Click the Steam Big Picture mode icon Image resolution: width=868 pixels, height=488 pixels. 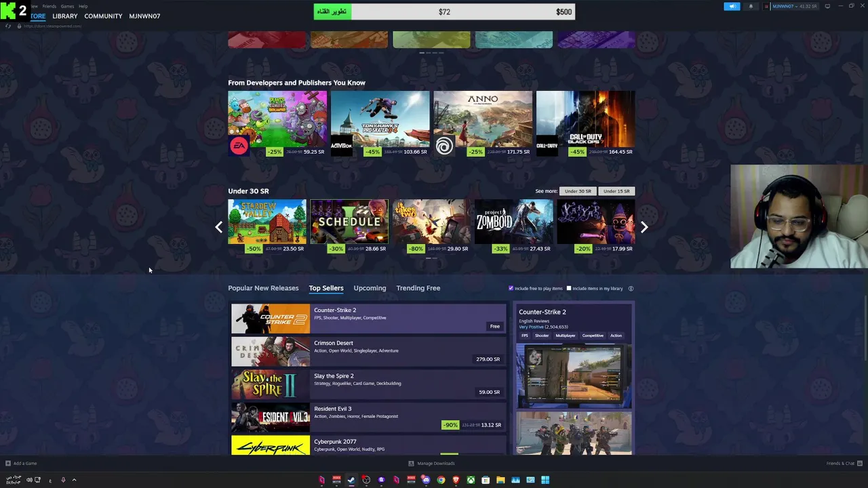click(827, 6)
